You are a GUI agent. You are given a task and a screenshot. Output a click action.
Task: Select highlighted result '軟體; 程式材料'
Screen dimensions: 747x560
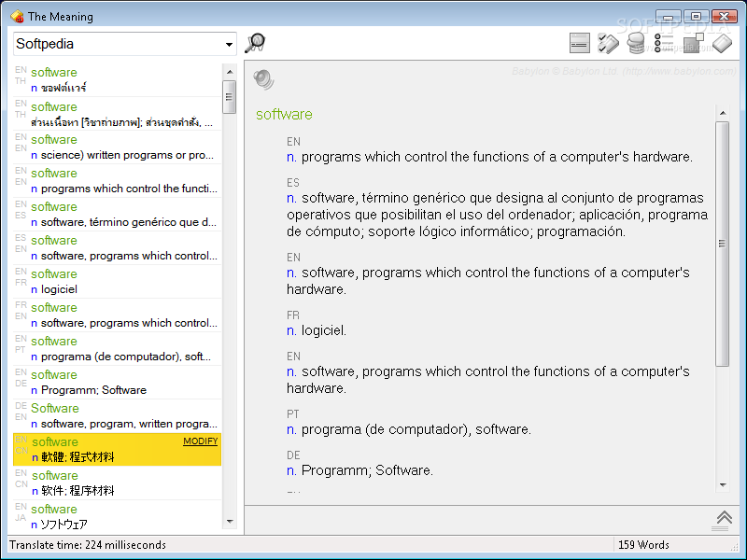tap(118, 449)
